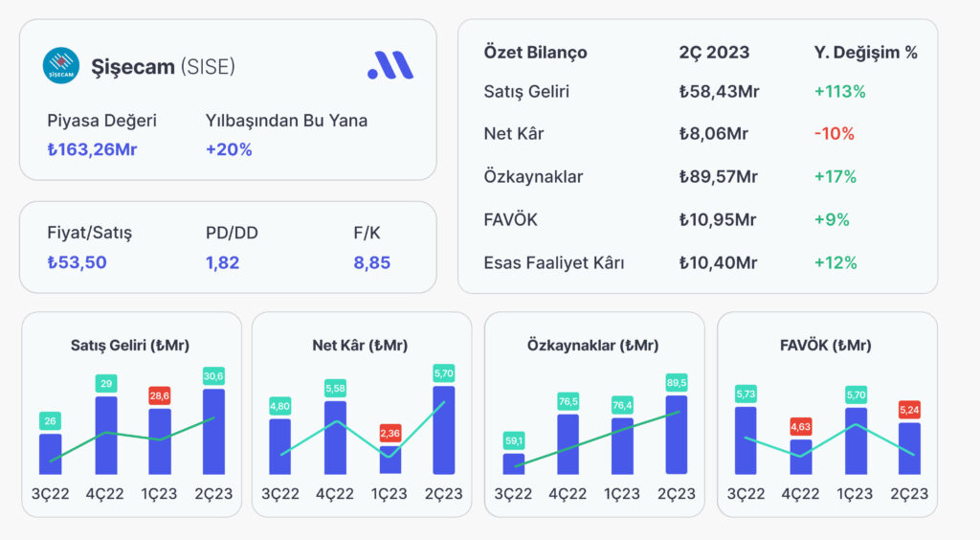
Task: Click the 2Ç23 bar in Özkaynaklar chart
Action: tap(677, 435)
